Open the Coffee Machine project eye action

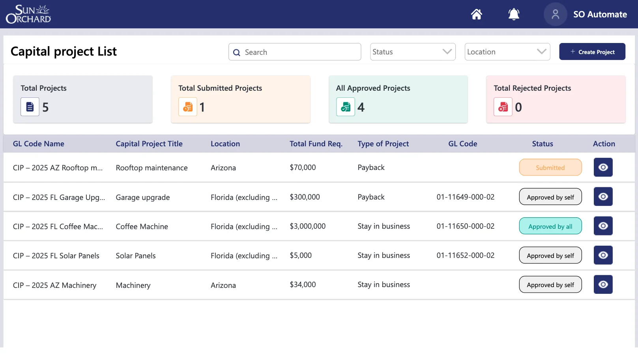coord(603,226)
